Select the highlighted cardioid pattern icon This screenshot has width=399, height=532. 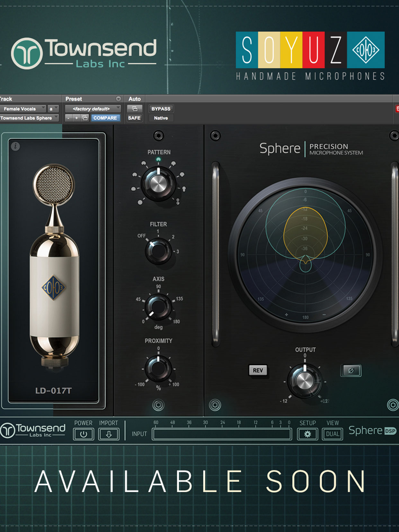[x=158, y=159]
